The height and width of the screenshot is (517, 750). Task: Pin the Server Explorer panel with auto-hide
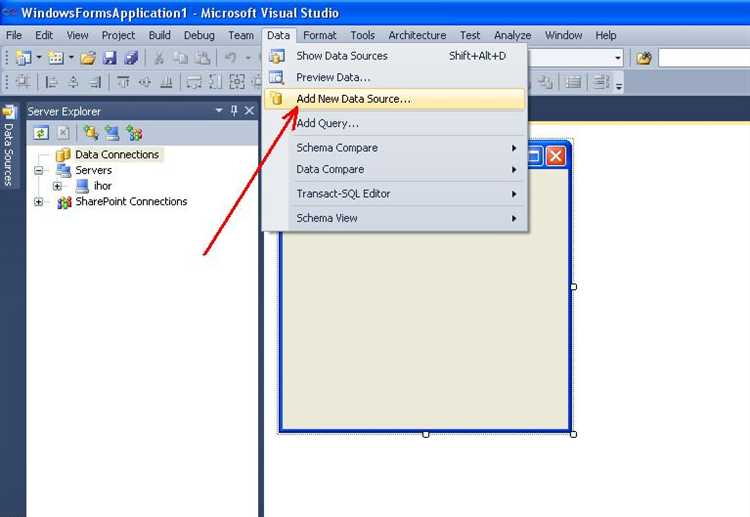(235, 111)
